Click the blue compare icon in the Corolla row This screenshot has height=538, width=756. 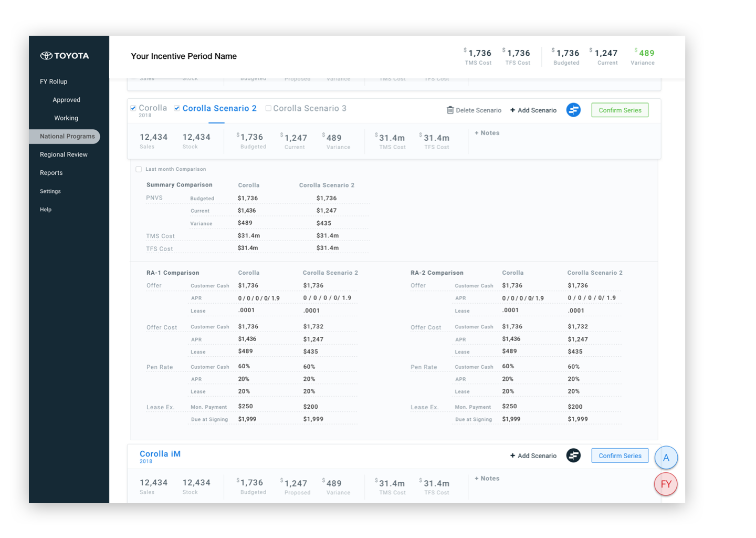pyautogui.click(x=573, y=110)
